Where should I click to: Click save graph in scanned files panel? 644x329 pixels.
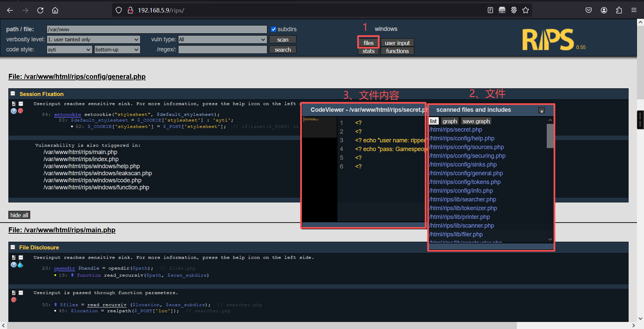pos(476,121)
